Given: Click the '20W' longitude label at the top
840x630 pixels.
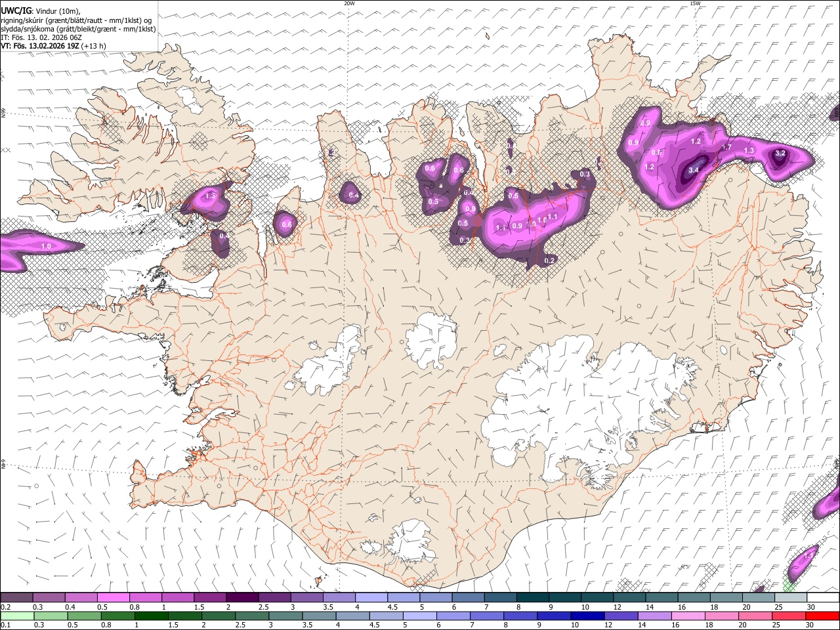Looking at the screenshot, I should 349,3.
